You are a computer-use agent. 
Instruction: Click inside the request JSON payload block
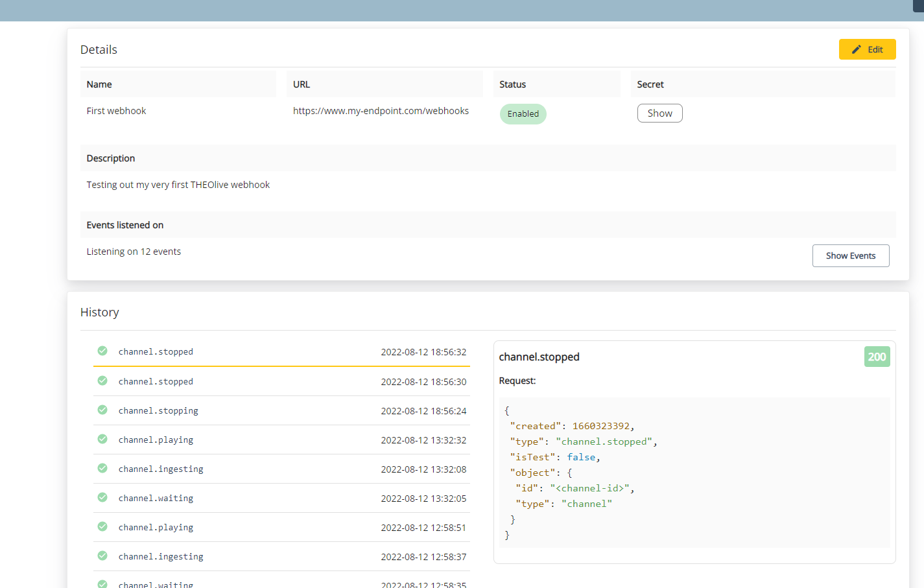694,473
